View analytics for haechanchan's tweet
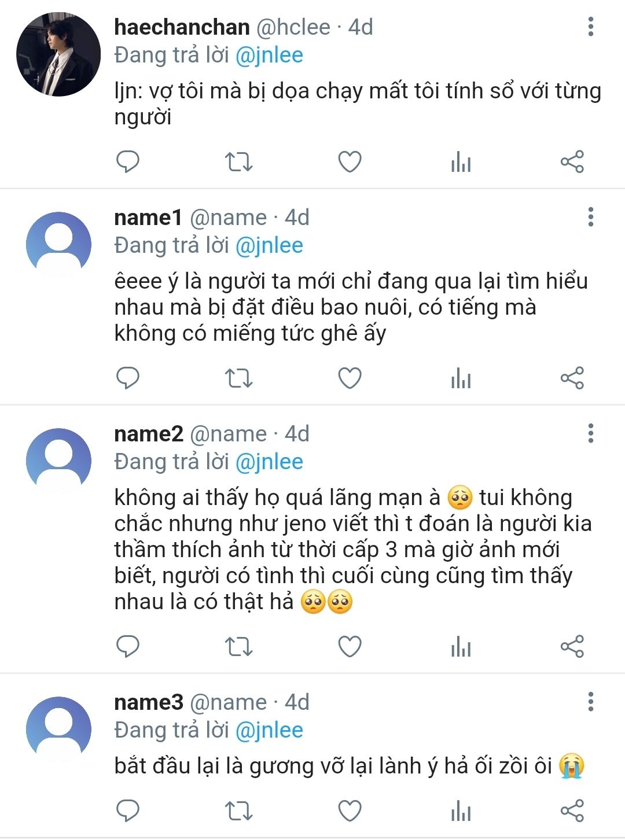Viewport: 625px width, 840px height. [461, 161]
